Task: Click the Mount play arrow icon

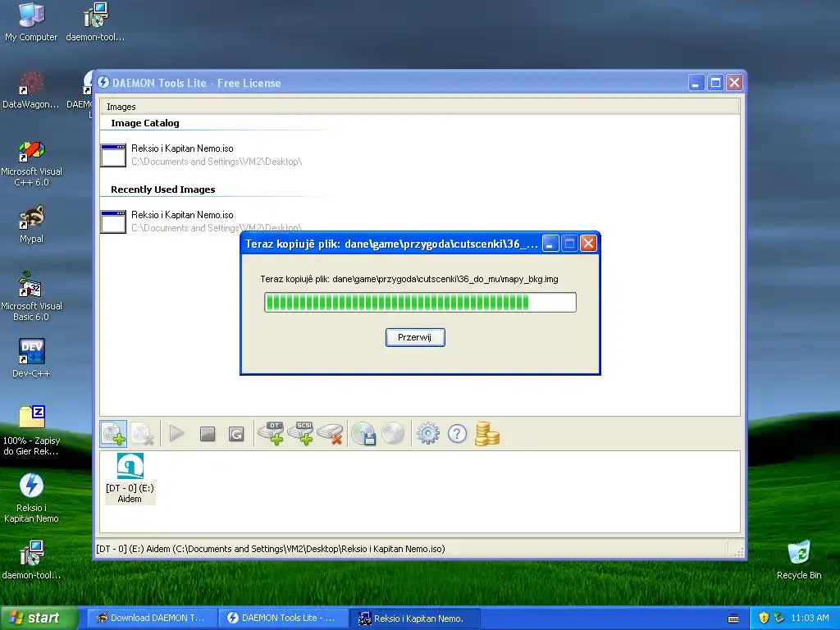Action: 177,433
